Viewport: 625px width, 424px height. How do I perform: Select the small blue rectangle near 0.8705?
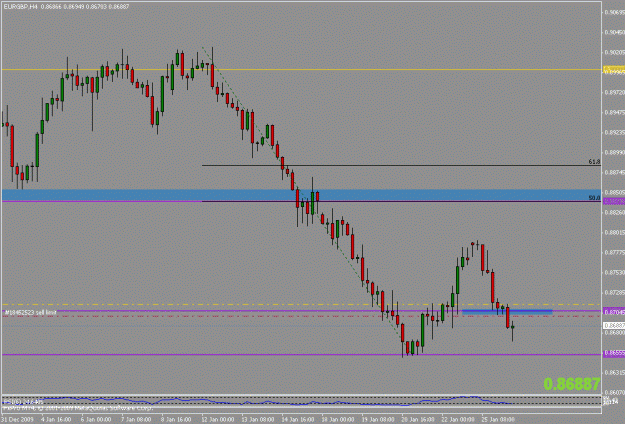[507, 312]
